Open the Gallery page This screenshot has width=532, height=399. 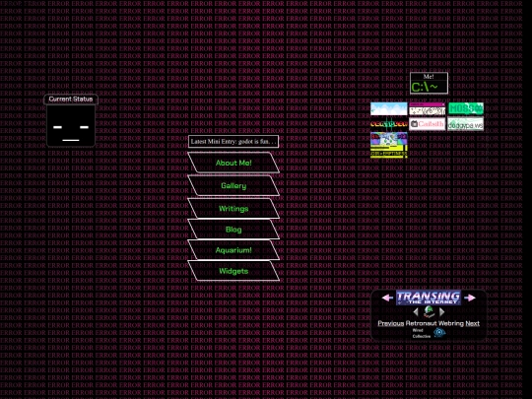coord(233,186)
